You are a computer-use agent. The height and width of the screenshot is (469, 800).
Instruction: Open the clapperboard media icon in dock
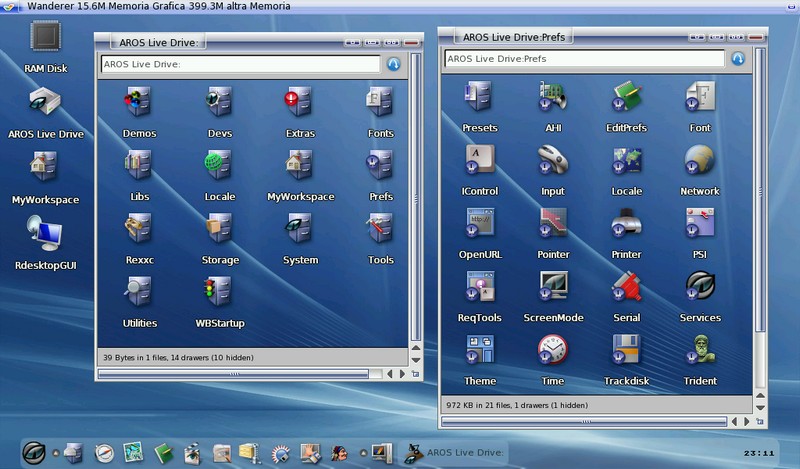pos(192,453)
